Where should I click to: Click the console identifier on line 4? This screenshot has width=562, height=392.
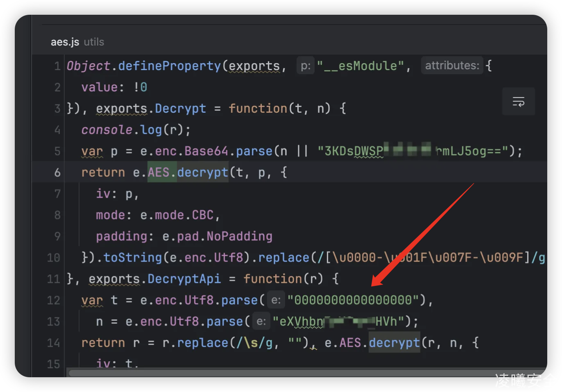(107, 130)
